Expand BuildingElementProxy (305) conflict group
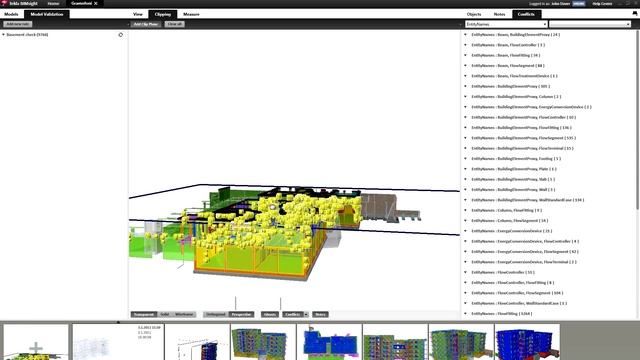Viewport: 640px width, 360px height. coord(465,86)
